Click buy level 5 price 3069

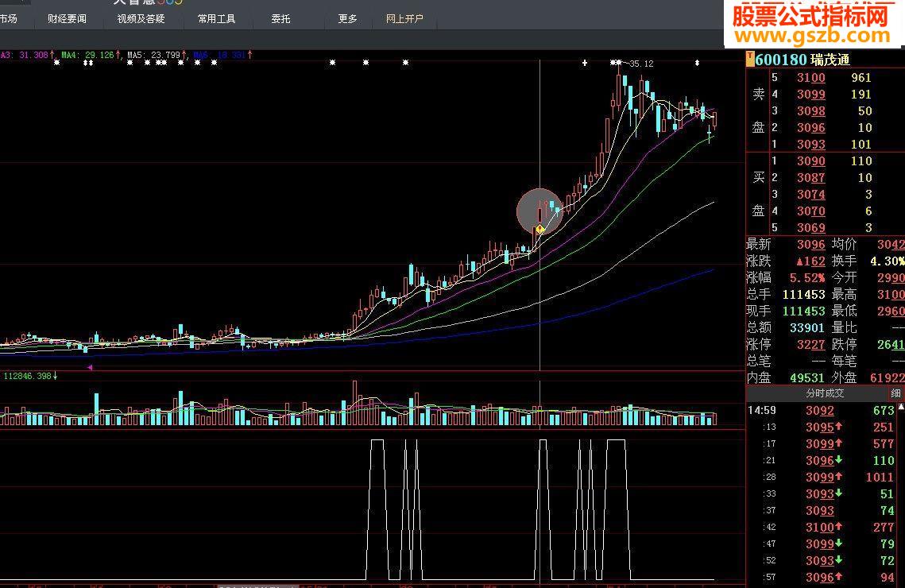click(811, 228)
